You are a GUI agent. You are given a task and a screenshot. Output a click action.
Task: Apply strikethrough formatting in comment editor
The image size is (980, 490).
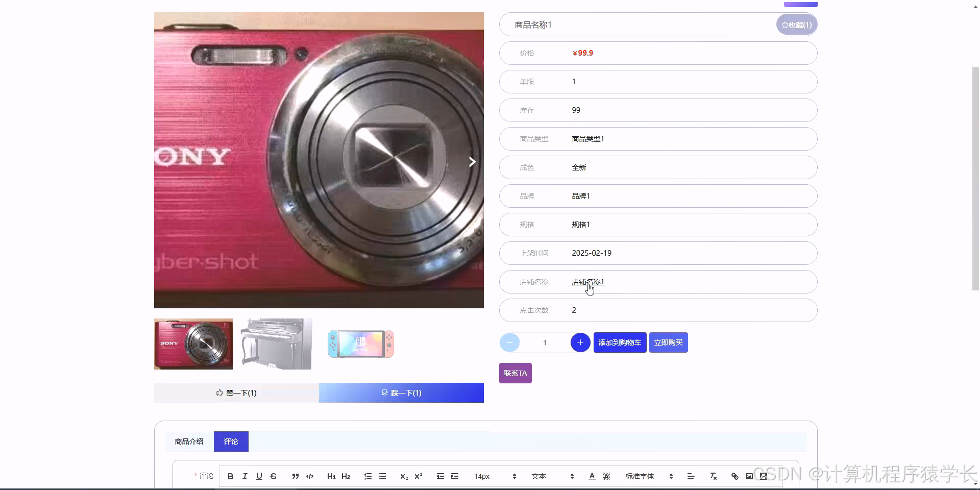(274, 476)
